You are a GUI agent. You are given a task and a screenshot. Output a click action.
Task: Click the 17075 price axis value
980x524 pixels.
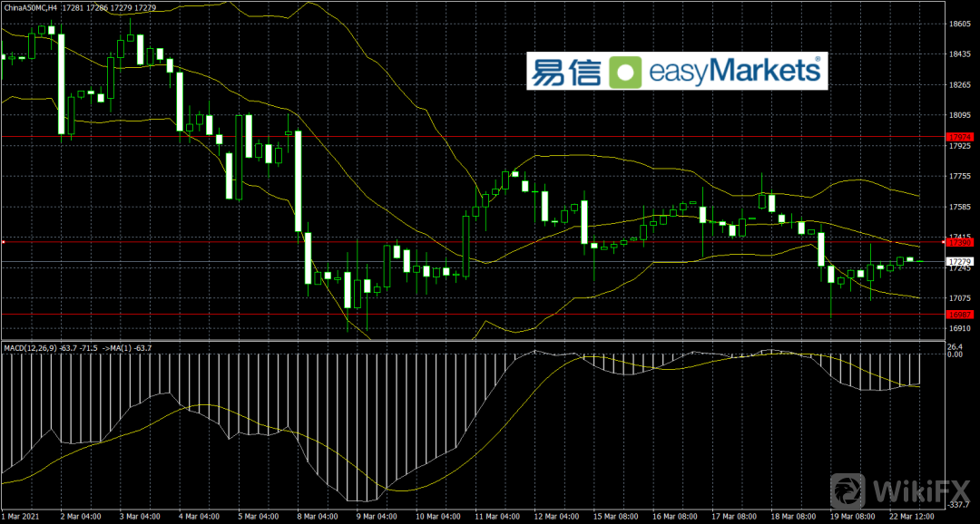(x=959, y=298)
